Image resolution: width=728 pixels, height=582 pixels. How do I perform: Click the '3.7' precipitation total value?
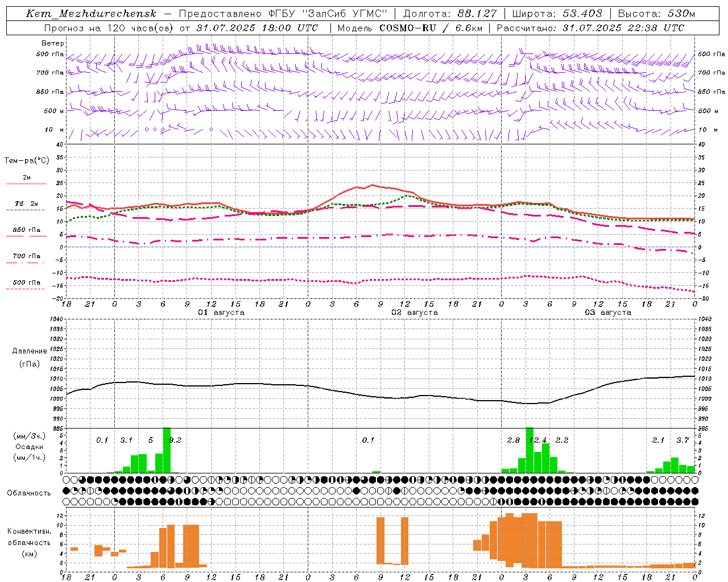682,440
